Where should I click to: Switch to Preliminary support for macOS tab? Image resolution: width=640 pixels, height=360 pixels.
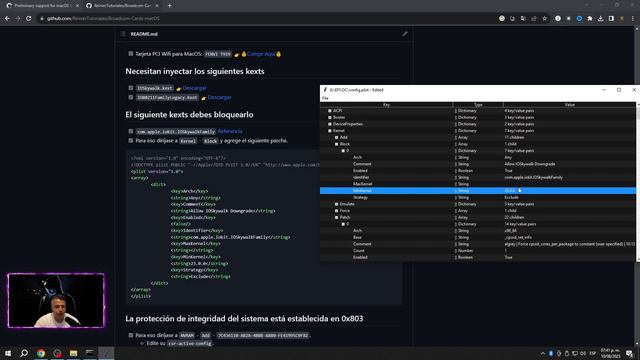(x=41, y=6)
